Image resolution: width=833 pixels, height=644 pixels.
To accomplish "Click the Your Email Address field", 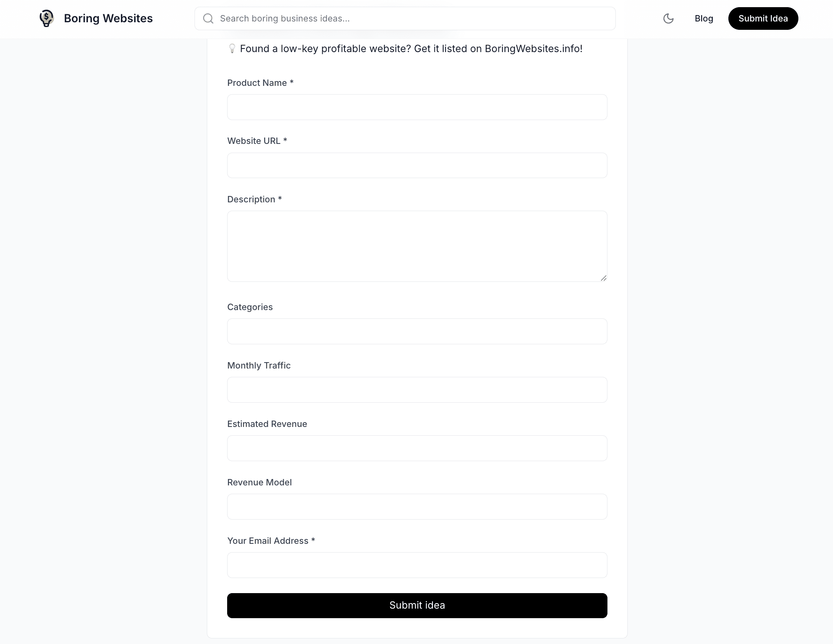I will pyautogui.click(x=417, y=565).
